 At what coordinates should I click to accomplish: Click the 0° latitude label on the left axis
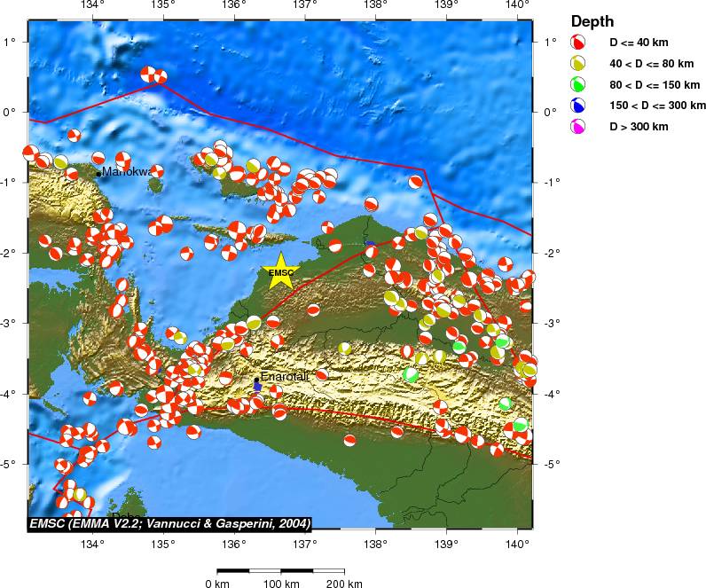click(11, 112)
